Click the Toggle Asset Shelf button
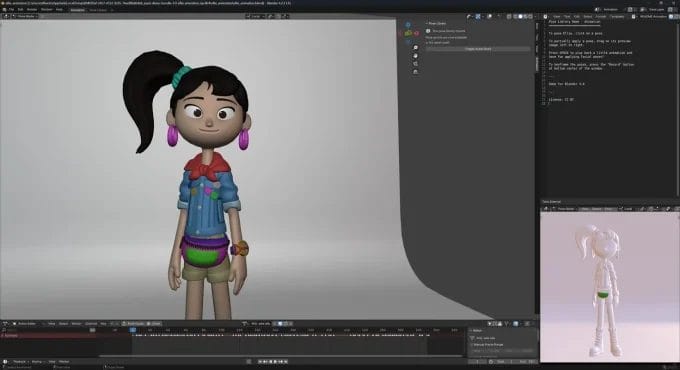The width and height of the screenshot is (680, 370). [478, 49]
